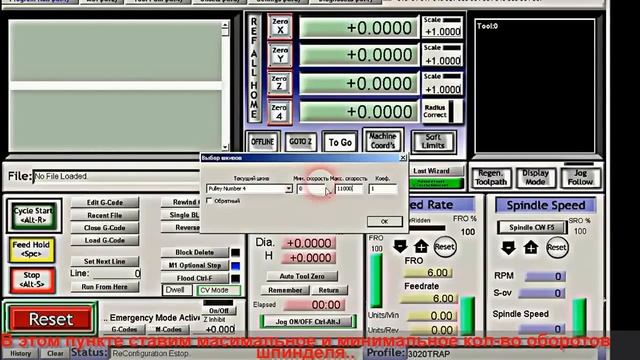The image size is (640, 360).
Task: Click the Auto Tool Zero button
Action: [302, 276]
